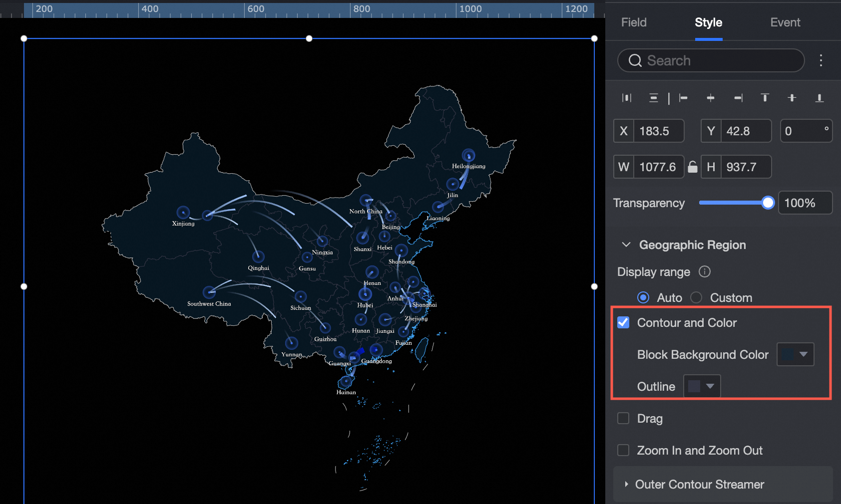The height and width of the screenshot is (504, 841).
Task: Click the Block Background Color swatch
Action: [x=788, y=354]
